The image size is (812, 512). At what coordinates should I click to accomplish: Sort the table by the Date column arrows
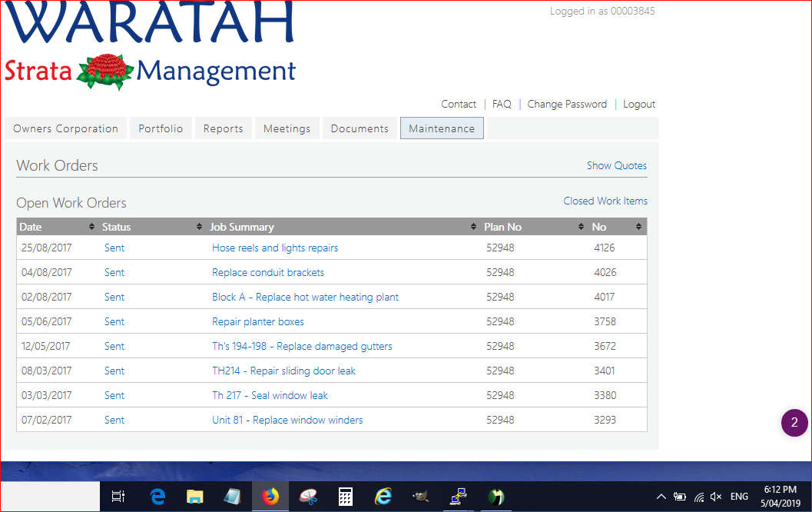coord(91,227)
